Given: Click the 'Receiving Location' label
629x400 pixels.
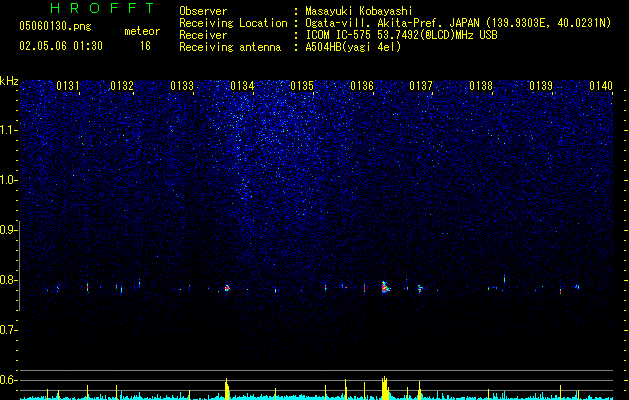Looking at the screenshot, I should [x=233, y=23].
